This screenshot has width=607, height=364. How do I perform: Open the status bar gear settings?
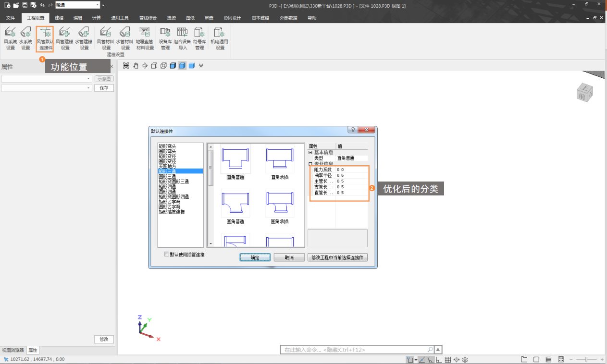click(465, 360)
